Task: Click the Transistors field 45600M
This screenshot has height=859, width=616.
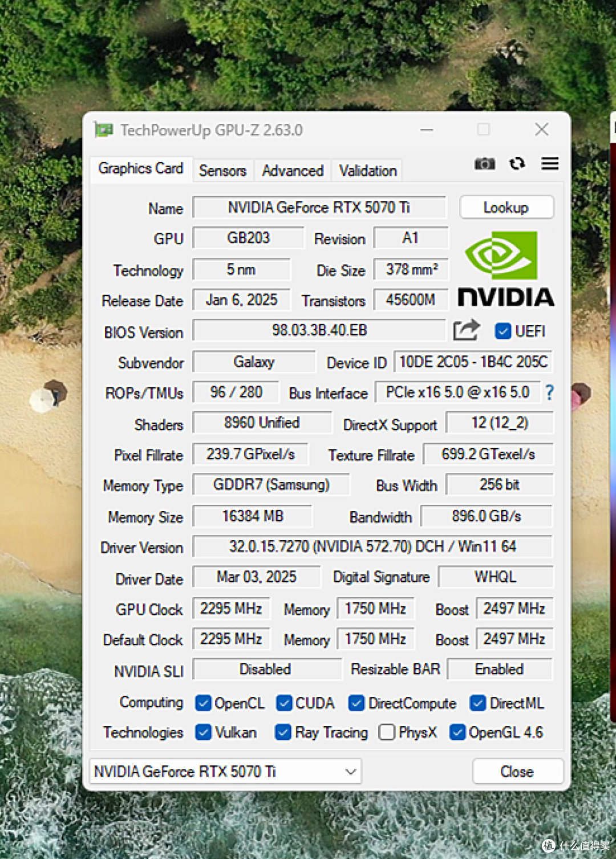Action: click(x=411, y=300)
